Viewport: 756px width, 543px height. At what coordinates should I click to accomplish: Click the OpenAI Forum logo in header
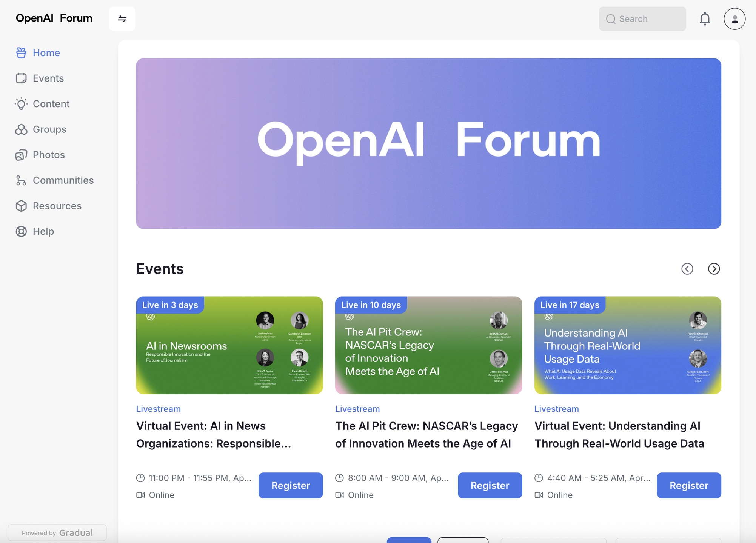pos(54,18)
